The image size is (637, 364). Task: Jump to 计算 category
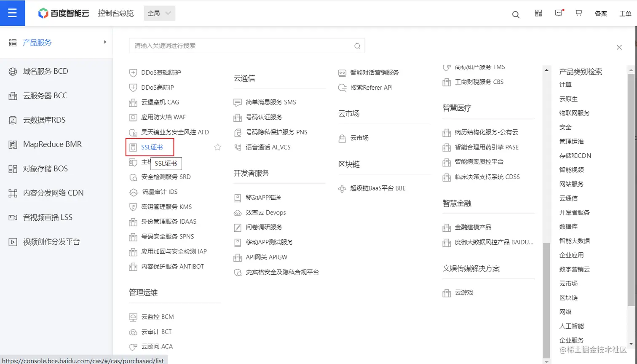point(565,85)
